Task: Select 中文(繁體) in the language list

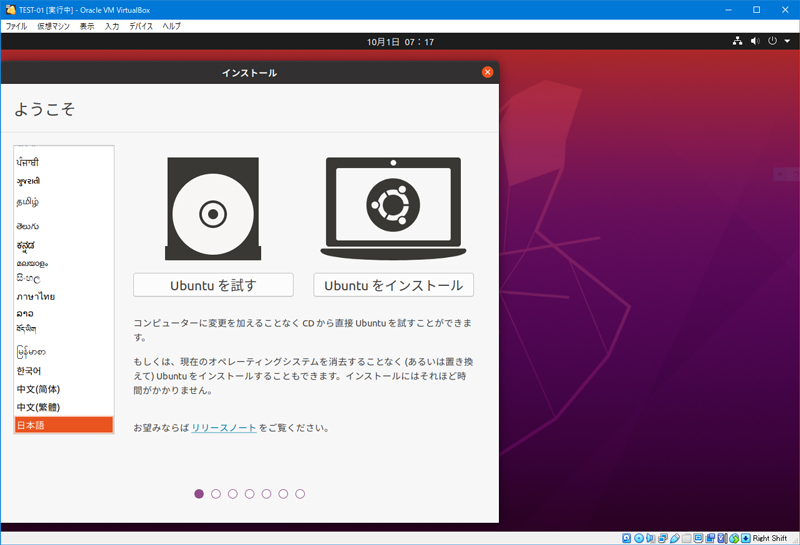Action: pyautogui.click(x=64, y=407)
